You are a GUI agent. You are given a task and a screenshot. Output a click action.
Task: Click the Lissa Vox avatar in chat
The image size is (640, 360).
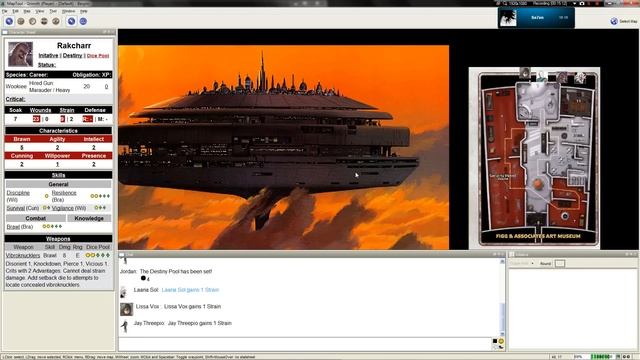127,309
